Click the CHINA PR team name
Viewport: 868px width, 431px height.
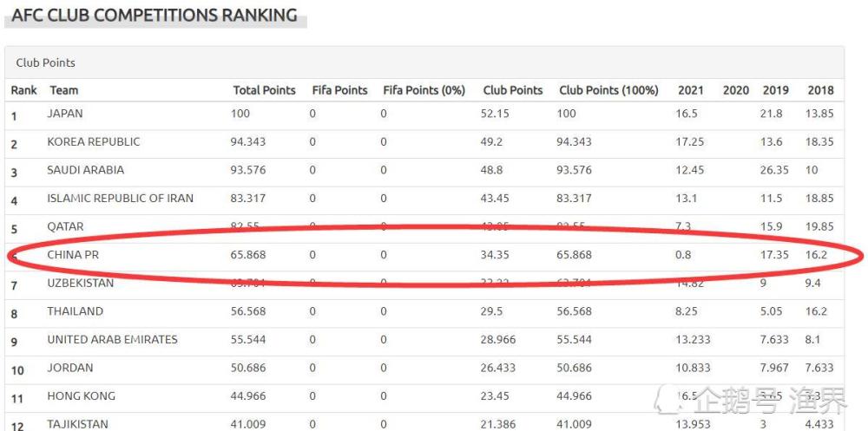(73, 255)
